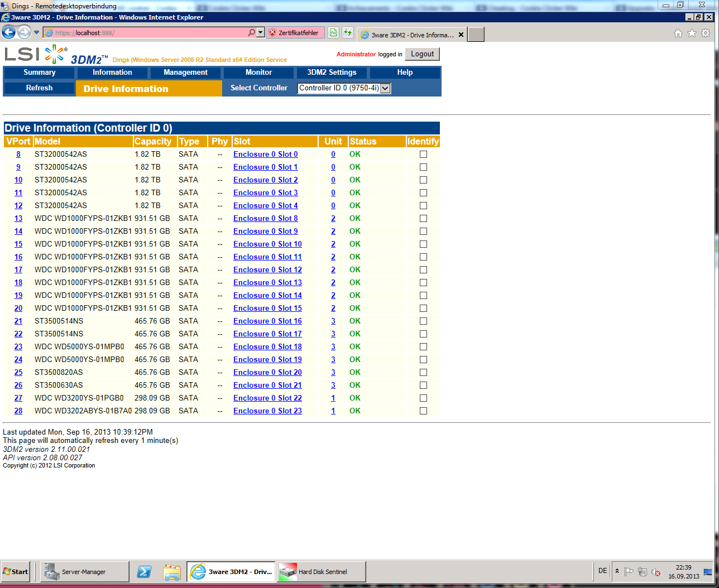Tick Identify checkbox for VPort 27
Image resolution: width=719 pixels, height=588 pixels.
423,398
